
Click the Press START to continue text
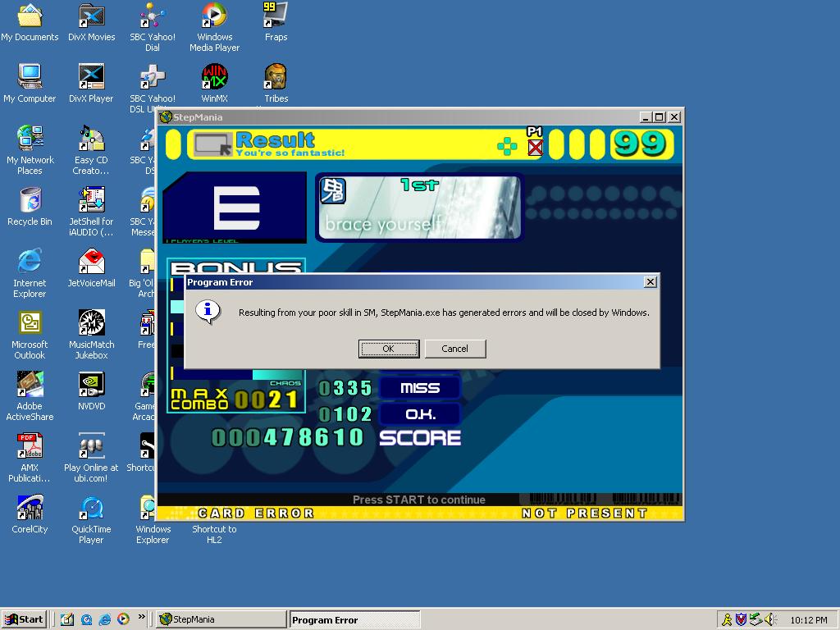coord(419,500)
